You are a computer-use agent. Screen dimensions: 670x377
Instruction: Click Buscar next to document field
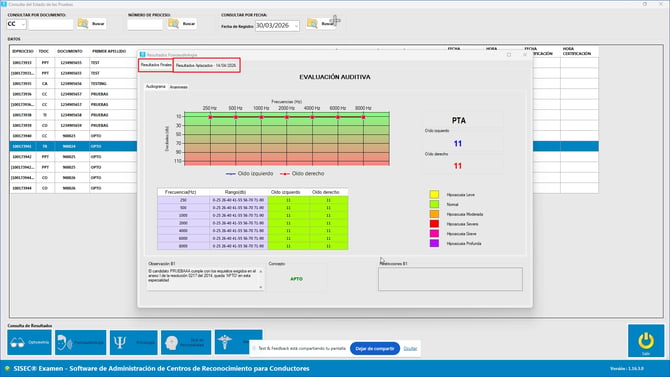coord(92,24)
